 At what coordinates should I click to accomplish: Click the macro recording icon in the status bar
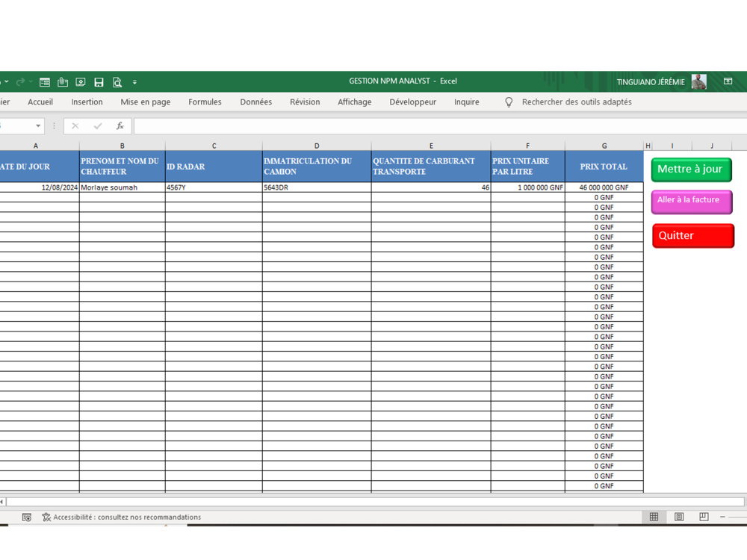pyautogui.click(x=27, y=517)
